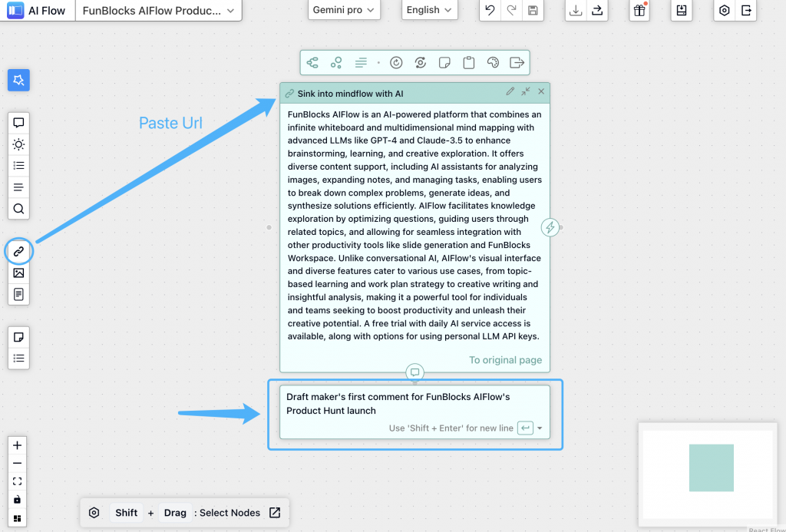Click the palette icon in node toolbar

click(x=494, y=63)
